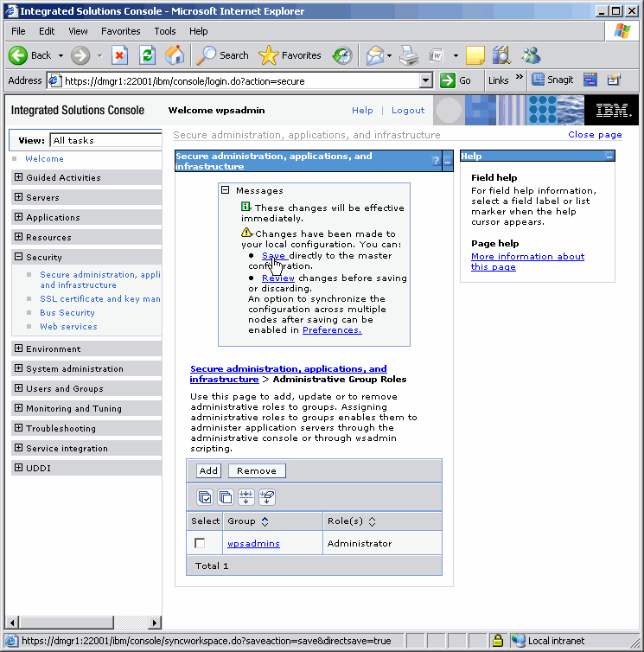
Task: Click the Print toolbar icon
Action: click(x=409, y=55)
